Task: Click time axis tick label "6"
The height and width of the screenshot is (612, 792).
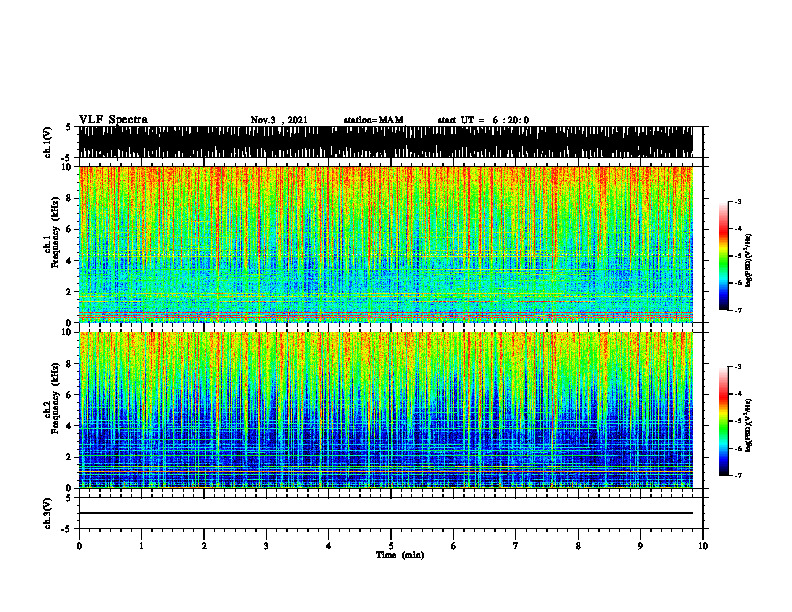Action: pyautogui.click(x=454, y=546)
